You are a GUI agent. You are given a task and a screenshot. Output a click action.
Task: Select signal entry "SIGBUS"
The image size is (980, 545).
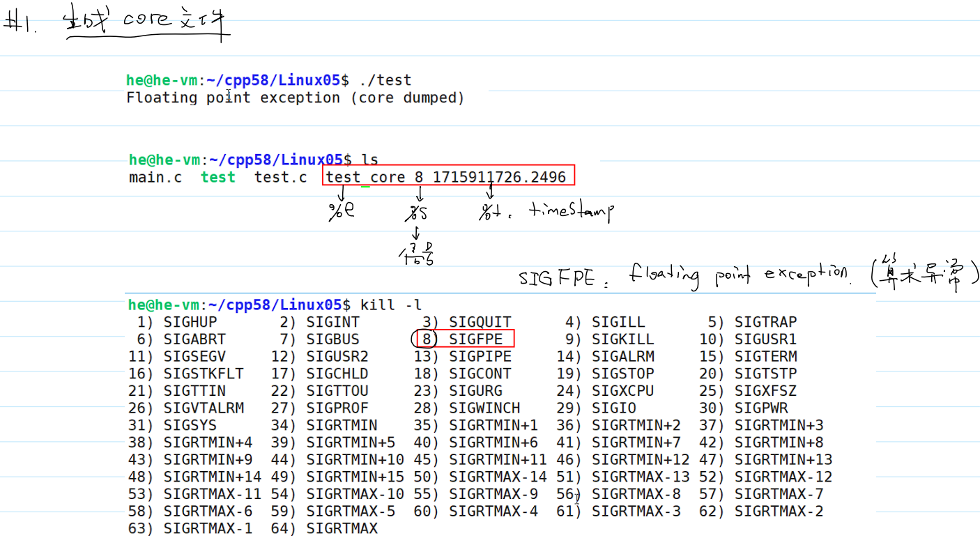click(333, 339)
